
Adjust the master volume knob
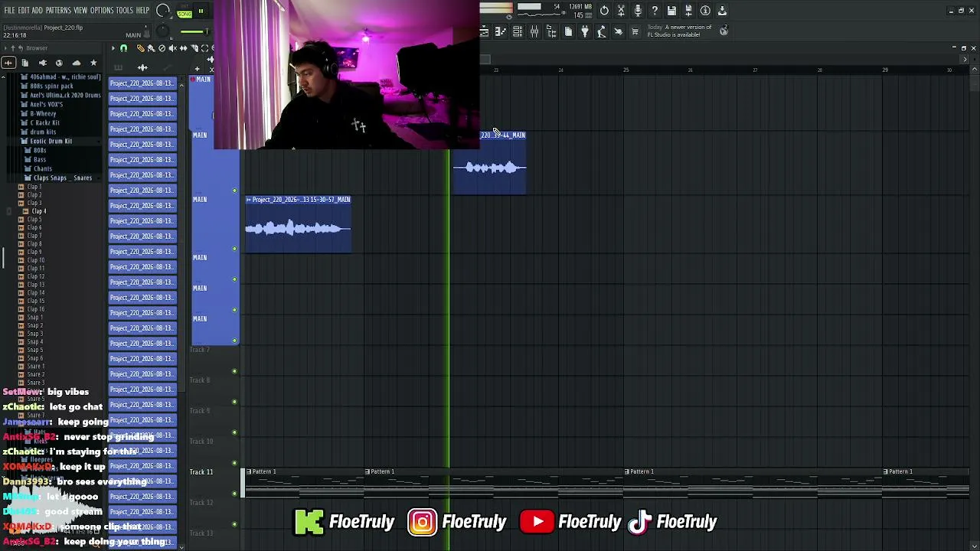tap(162, 11)
